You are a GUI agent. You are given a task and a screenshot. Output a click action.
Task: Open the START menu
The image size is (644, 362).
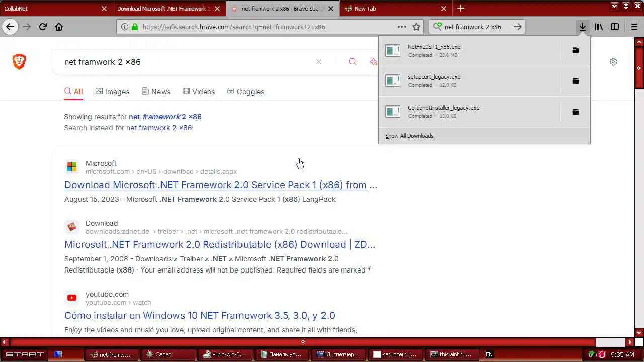24,354
